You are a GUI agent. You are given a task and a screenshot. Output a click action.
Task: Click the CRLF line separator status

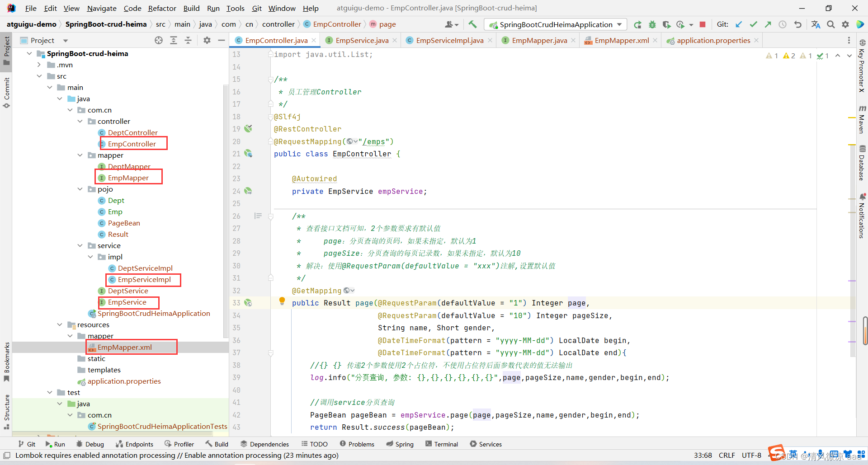pos(726,456)
